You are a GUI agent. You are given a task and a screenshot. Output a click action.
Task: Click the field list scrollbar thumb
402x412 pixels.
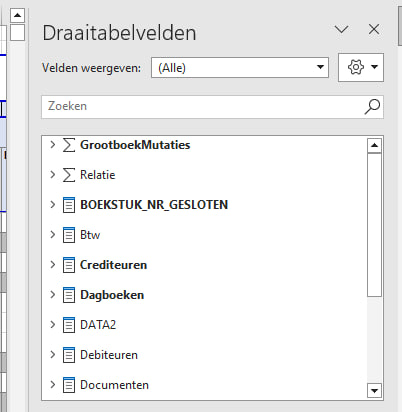click(374, 225)
